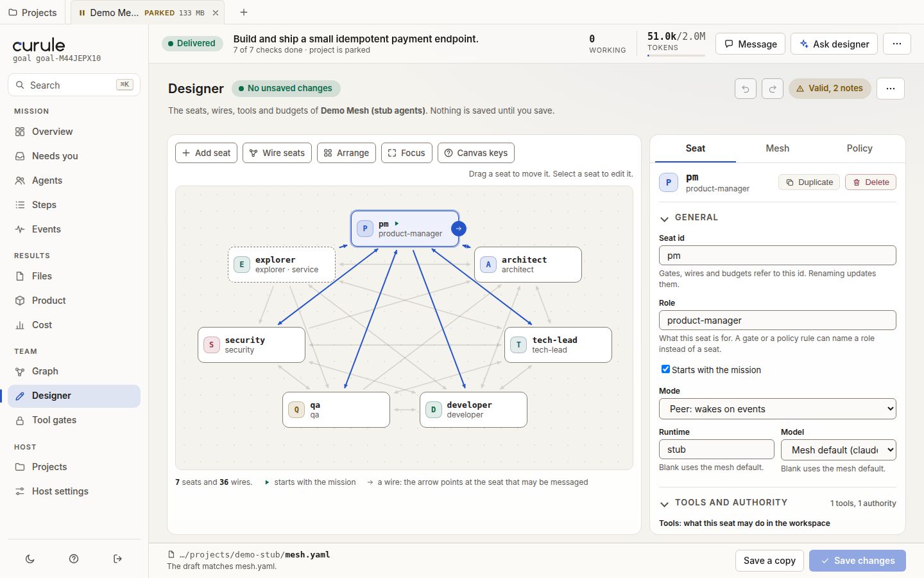The image size is (924, 578).
Task: Open the team Graph view
Action: (74, 371)
